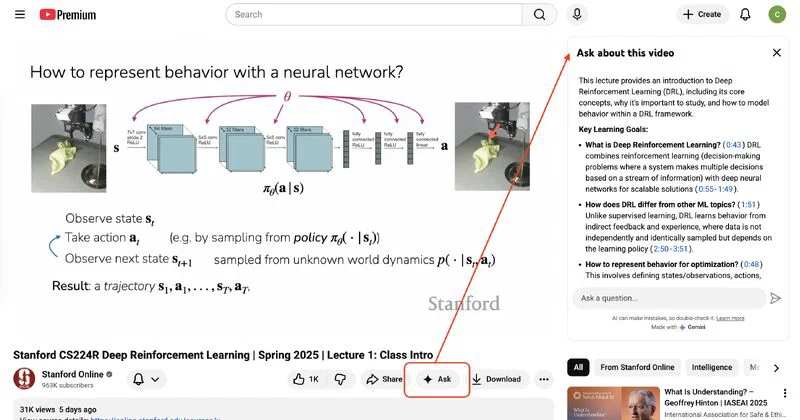
Task: Open notifications bell in header
Action: (745, 14)
